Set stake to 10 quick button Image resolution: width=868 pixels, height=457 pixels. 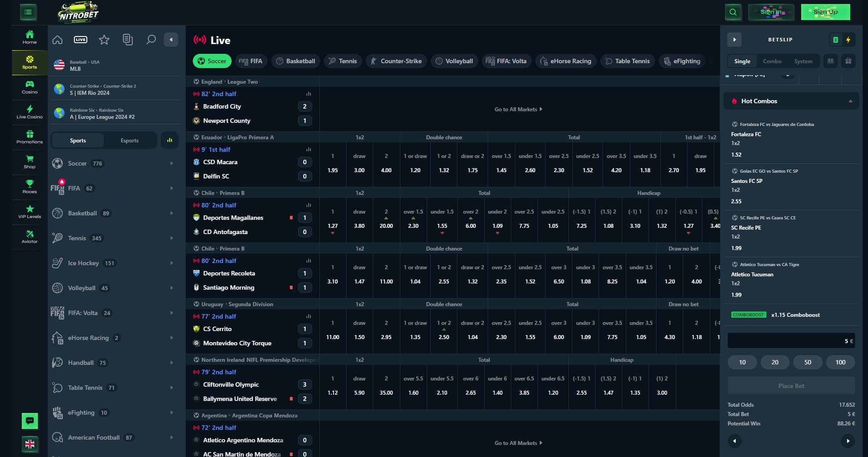click(x=742, y=362)
